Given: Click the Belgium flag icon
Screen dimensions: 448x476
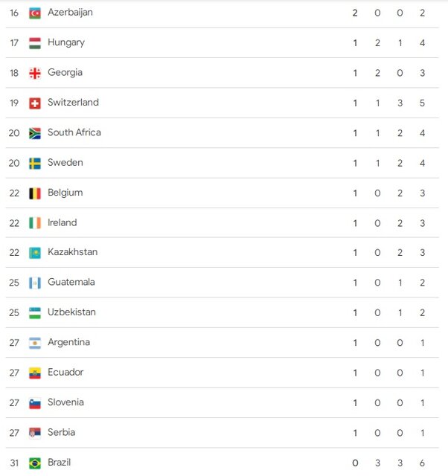Looking at the screenshot, I should (x=35, y=193).
